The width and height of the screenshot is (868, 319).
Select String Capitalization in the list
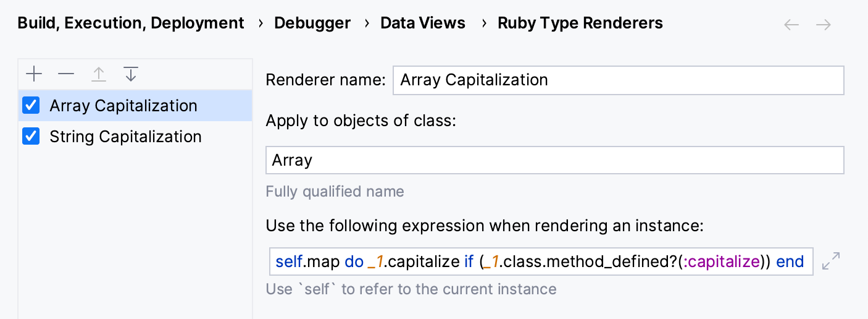point(125,137)
